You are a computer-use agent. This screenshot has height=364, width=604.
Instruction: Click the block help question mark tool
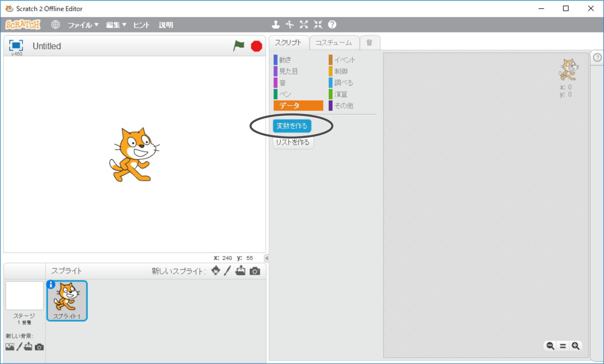coord(332,25)
